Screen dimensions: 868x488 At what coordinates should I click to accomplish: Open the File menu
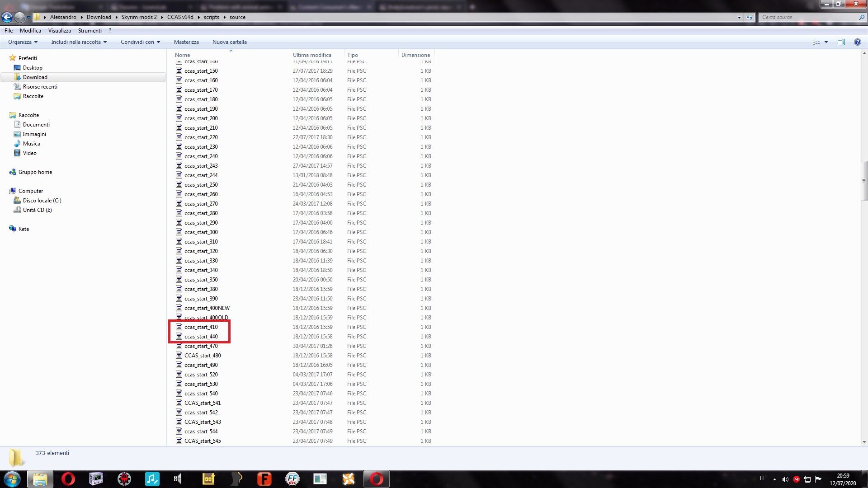pos(9,31)
